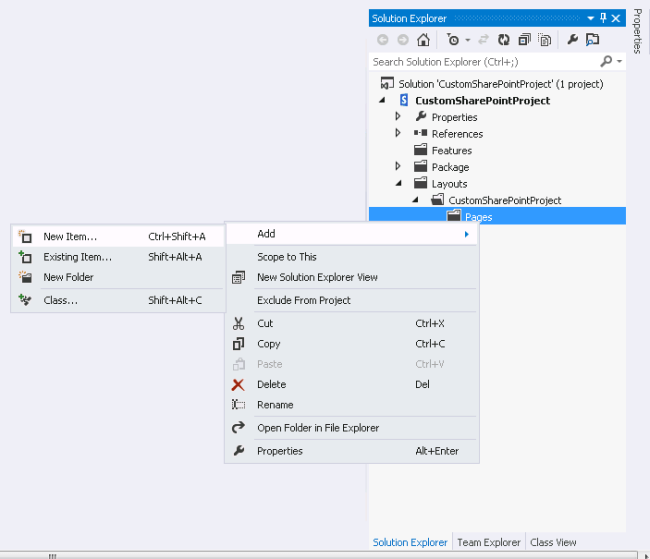Toggle the Preview Selected Items icon
The width and height of the screenshot is (650, 559).
point(592,40)
